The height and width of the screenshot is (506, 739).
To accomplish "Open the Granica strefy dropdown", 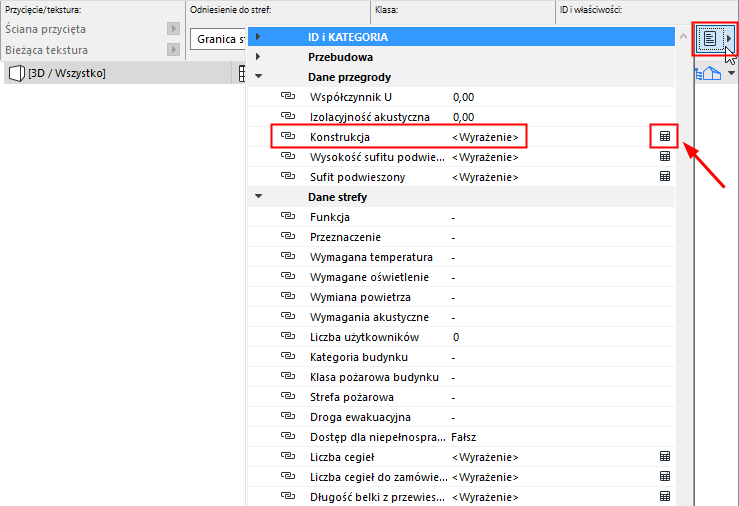I will [218, 39].
